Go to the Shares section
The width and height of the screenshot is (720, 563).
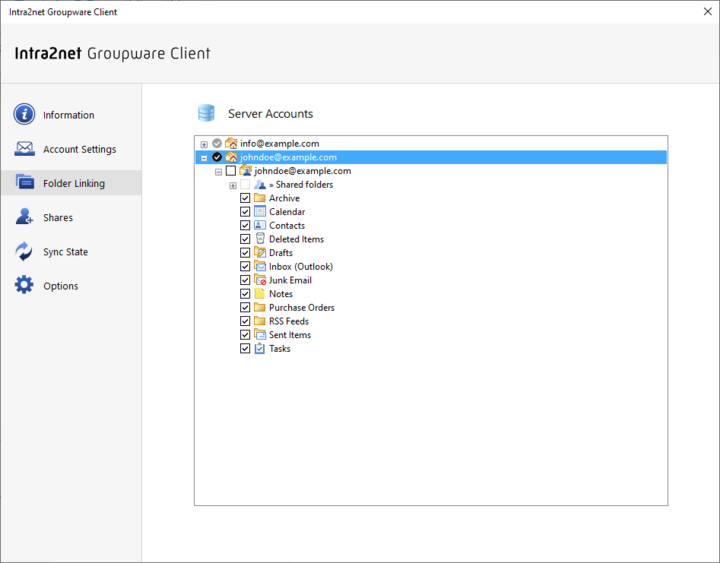71,217
